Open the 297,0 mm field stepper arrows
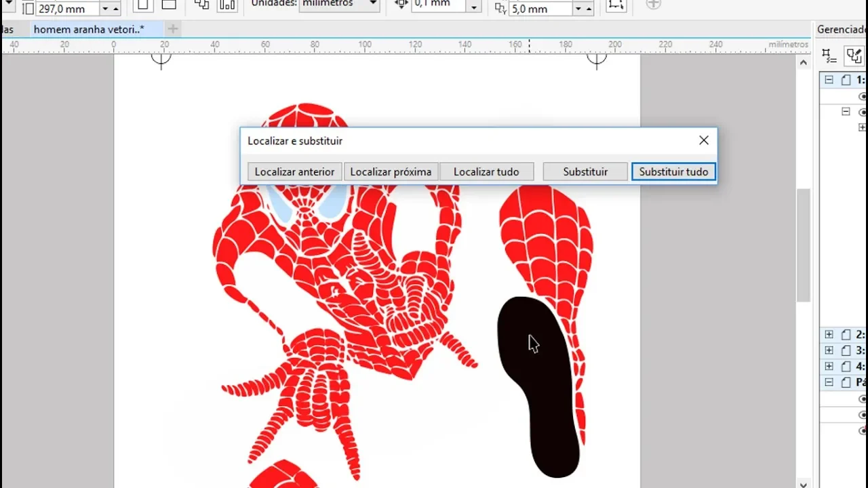This screenshot has width=868, height=488. coord(111,9)
